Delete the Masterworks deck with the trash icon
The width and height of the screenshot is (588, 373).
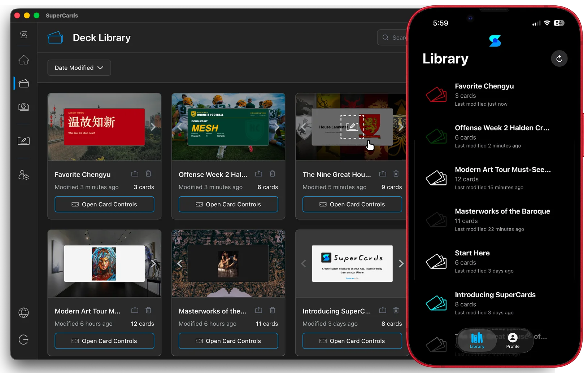click(x=273, y=310)
